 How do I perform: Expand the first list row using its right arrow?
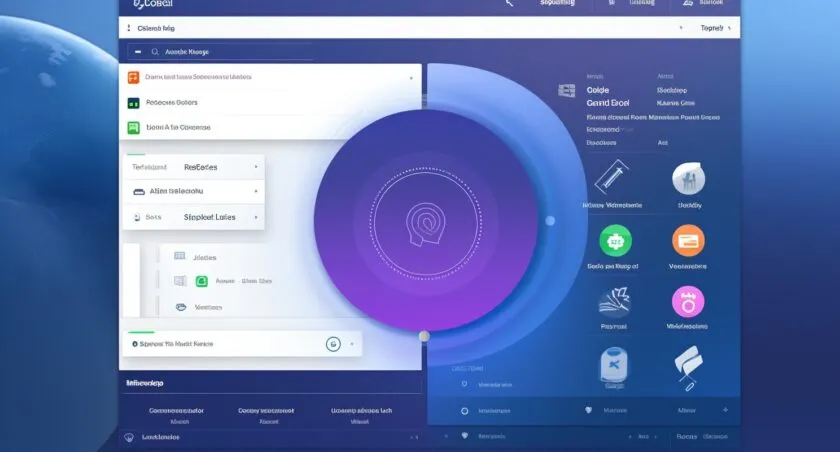(411, 78)
